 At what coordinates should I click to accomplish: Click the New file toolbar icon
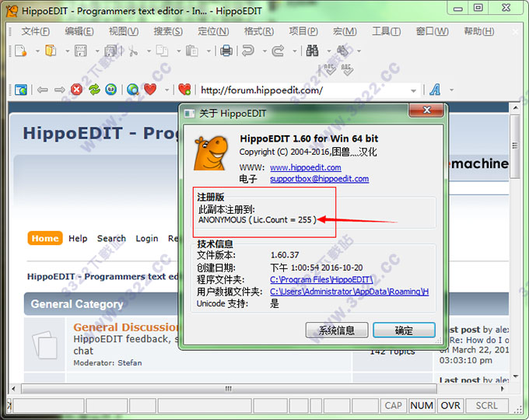[x=20, y=51]
